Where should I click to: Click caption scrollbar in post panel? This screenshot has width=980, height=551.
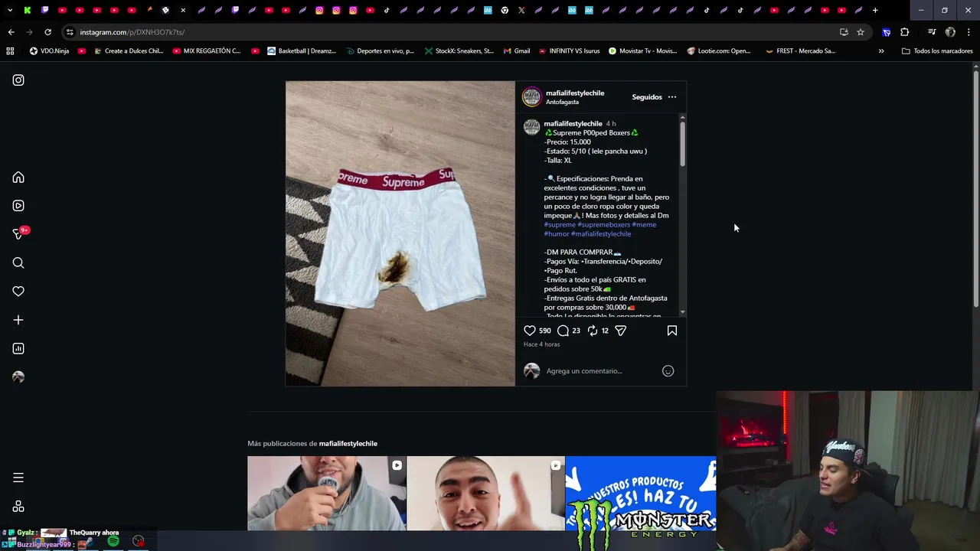(682, 144)
